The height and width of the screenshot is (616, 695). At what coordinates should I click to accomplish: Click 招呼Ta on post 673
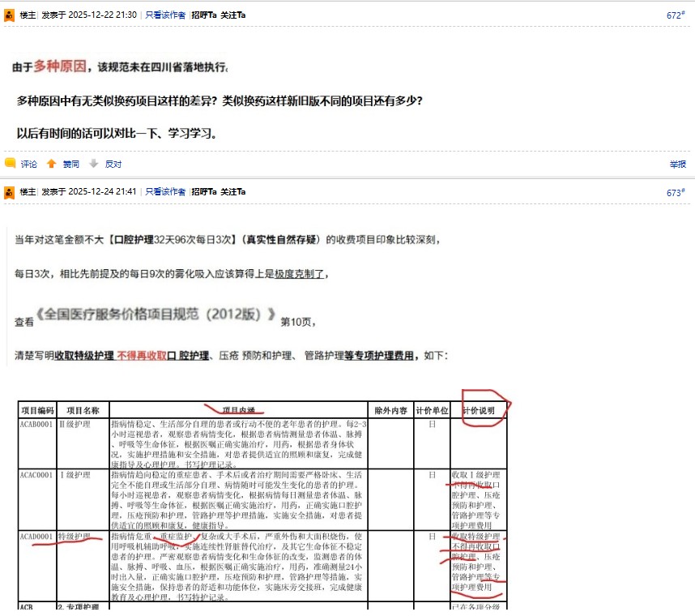(203, 192)
